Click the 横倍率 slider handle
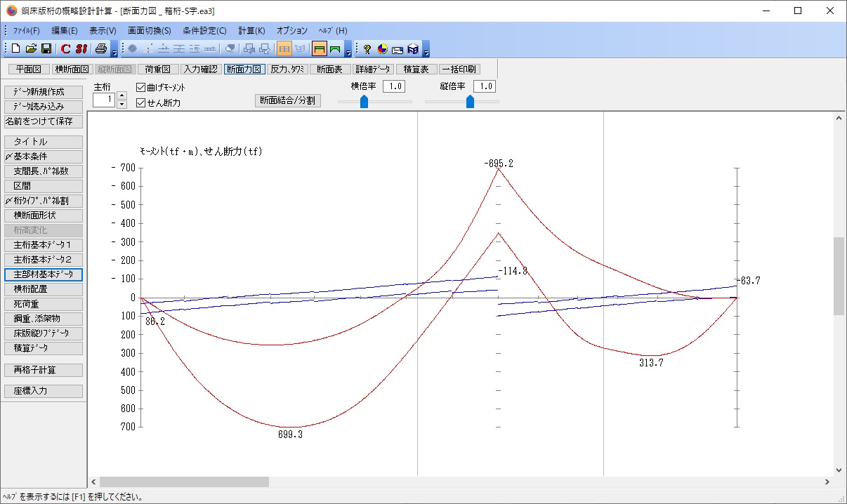Viewport: 847px width, 504px height. [364, 102]
